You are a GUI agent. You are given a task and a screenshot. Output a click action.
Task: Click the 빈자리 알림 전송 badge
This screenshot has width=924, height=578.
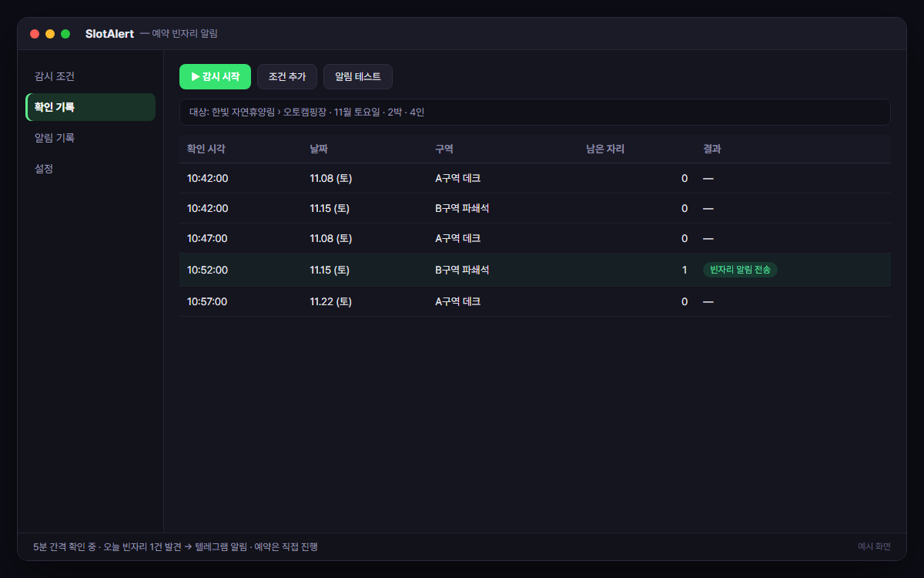740,270
